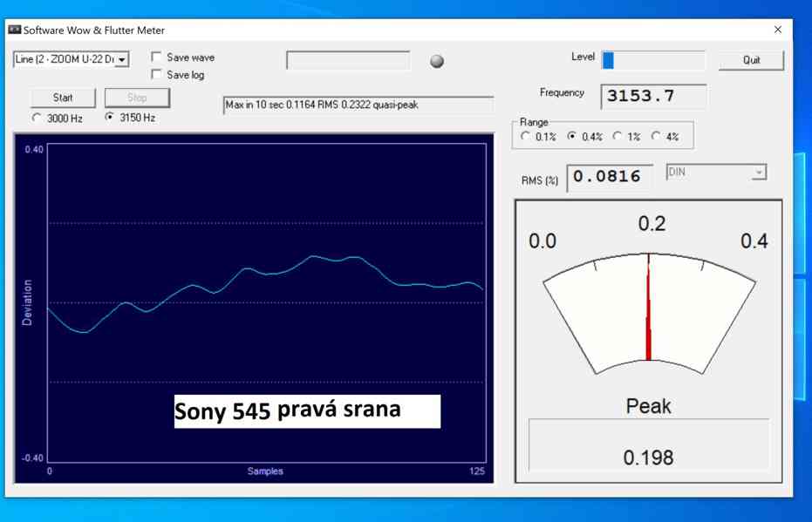The image size is (812, 522).
Task: Enable the Save wave checkbox
Action: pyautogui.click(x=157, y=58)
